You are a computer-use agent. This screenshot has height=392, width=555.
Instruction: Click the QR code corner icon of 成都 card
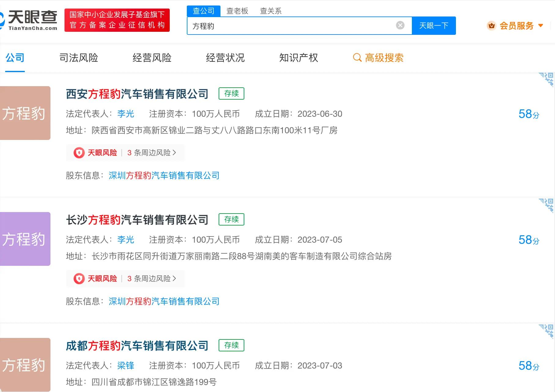pyautogui.click(x=546, y=331)
